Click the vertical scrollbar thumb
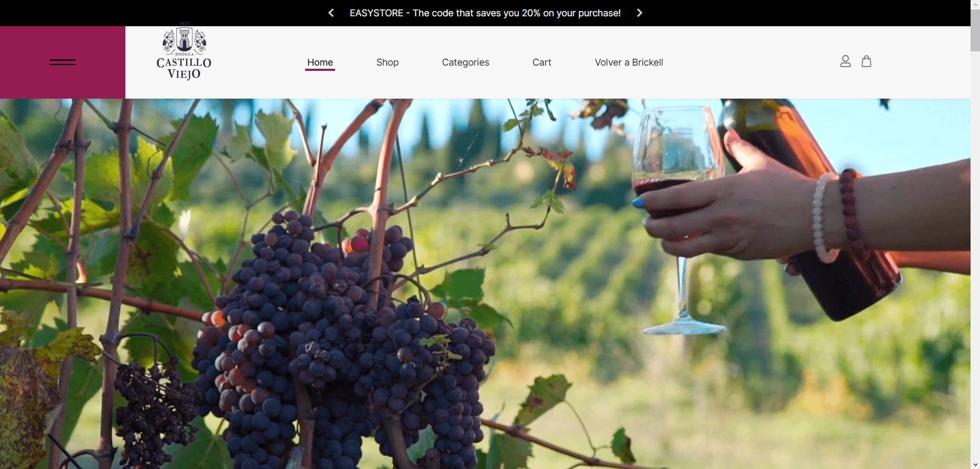The height and width of the screenshot is (469, 980). click(x=975, y=30)
